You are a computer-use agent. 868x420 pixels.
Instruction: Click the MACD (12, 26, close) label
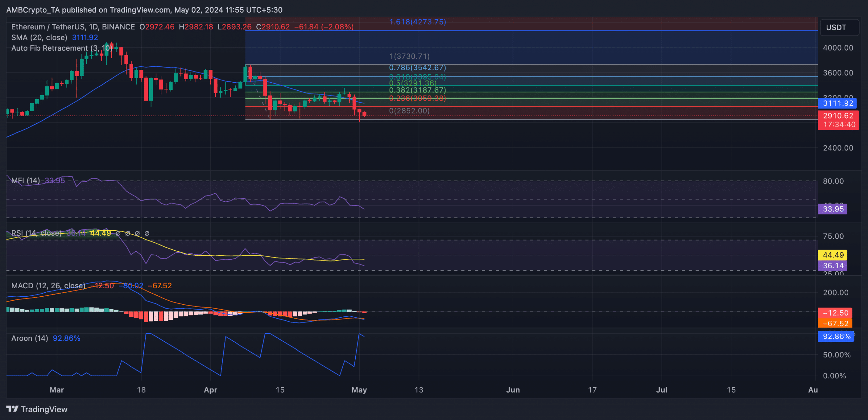point(48,286)
